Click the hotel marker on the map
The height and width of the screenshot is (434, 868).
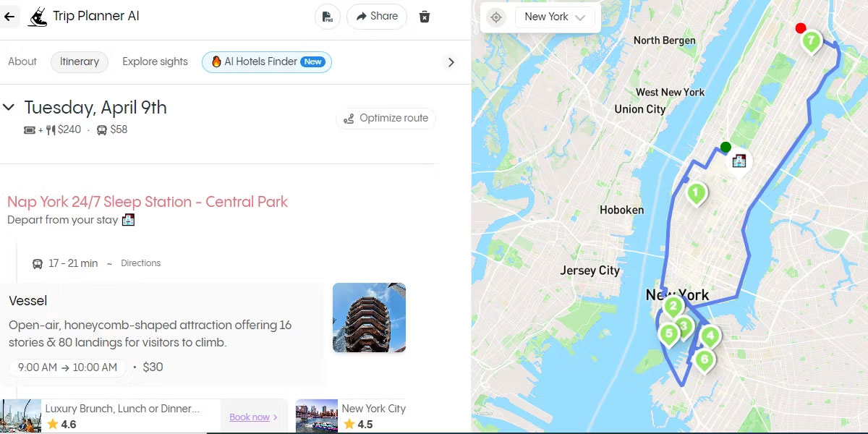pyautogui.click(x=739, y=161)
